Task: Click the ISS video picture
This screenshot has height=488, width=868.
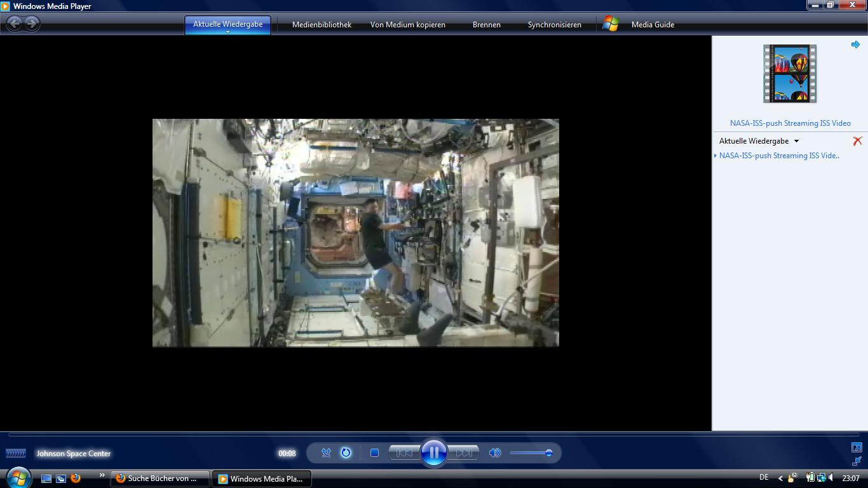Action: 356,233
